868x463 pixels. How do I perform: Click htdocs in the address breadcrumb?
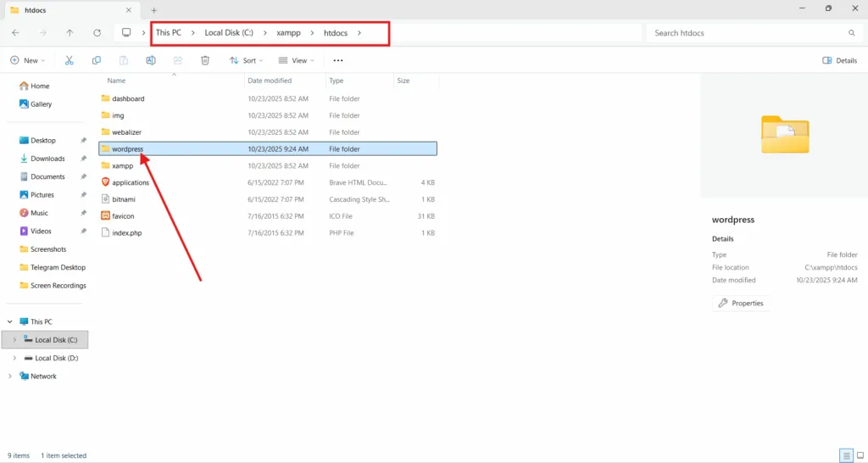(336, 33)
